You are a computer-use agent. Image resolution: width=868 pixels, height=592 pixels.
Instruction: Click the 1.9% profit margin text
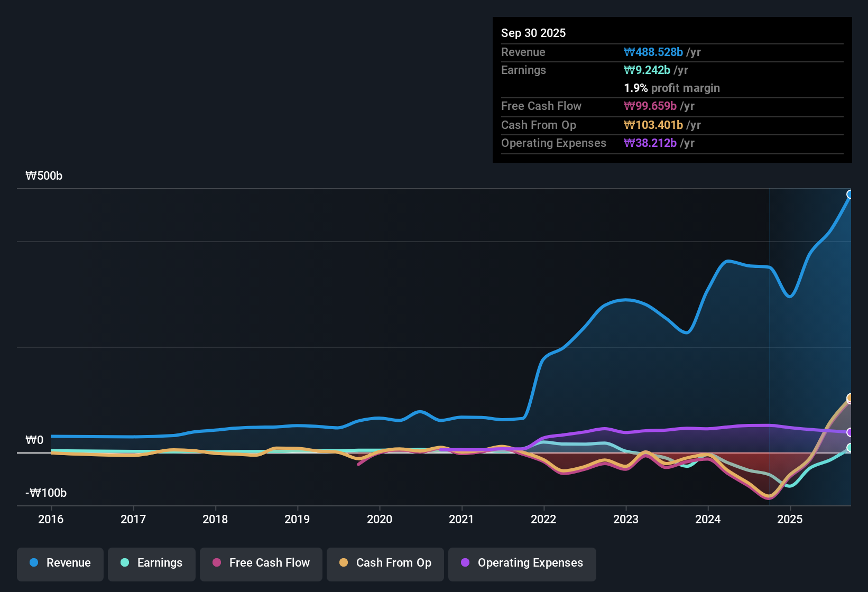click(x=672, y=88)
